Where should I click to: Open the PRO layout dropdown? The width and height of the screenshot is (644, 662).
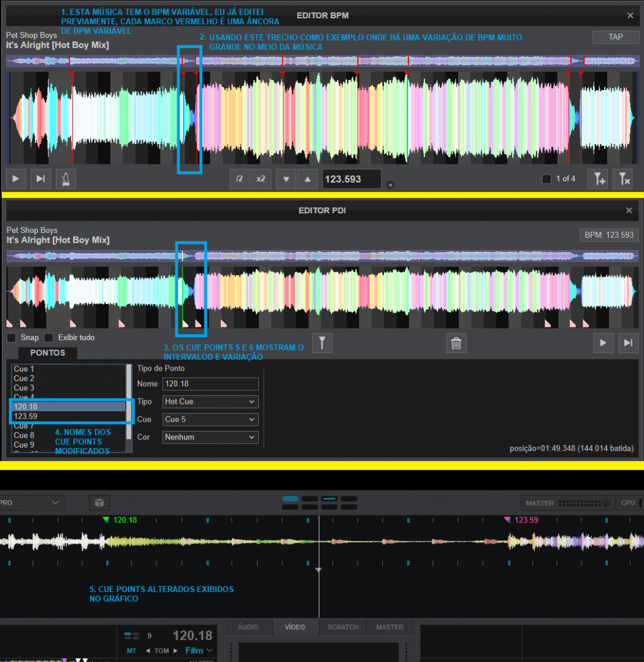pos(31,503)
